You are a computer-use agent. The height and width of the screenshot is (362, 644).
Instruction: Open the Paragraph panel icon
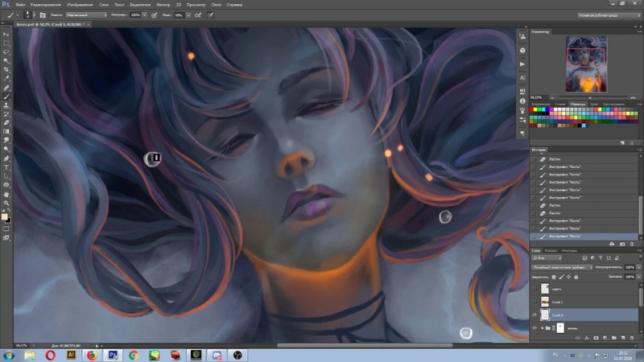522,134
